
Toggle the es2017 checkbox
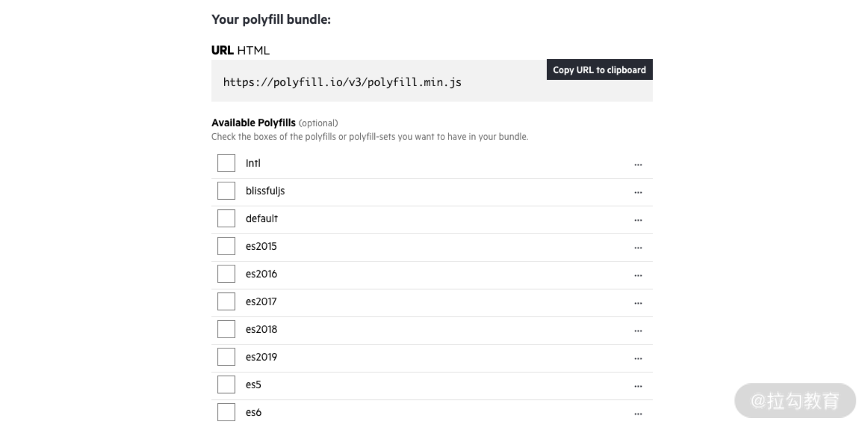coord(226,302)
